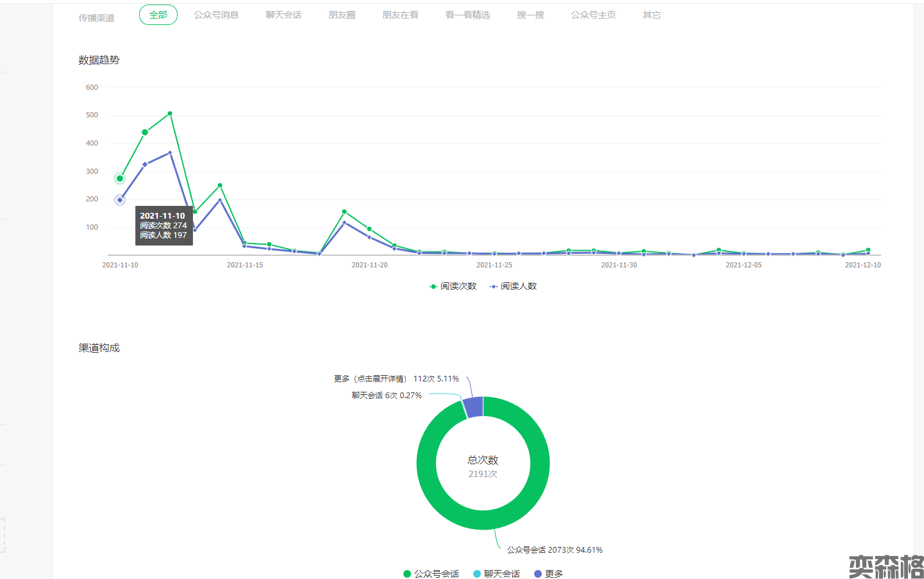Viewport: 924px width, 579px height.
Task: Click the green peak point above 500
Action: click(x=170, y=113)
